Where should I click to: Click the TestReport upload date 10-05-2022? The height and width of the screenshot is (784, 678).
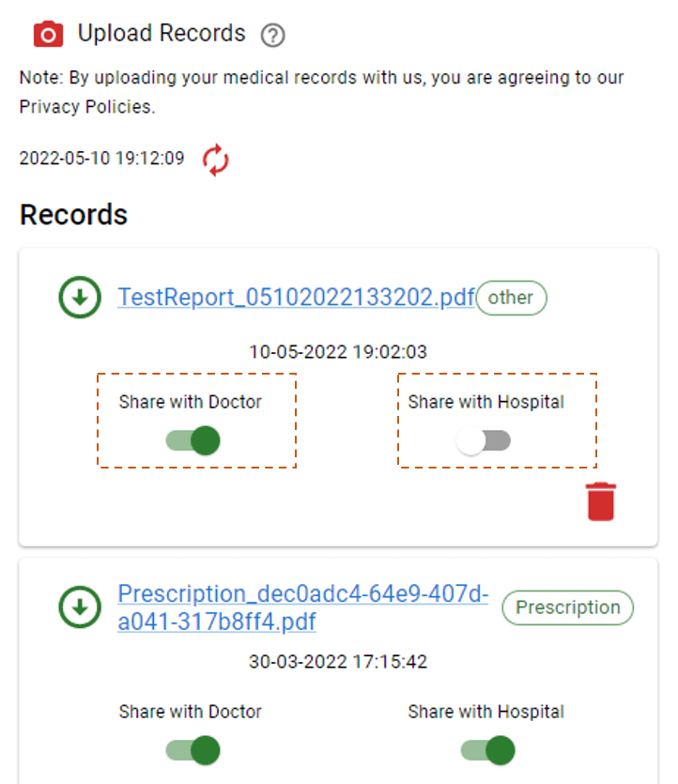[337, 352]
